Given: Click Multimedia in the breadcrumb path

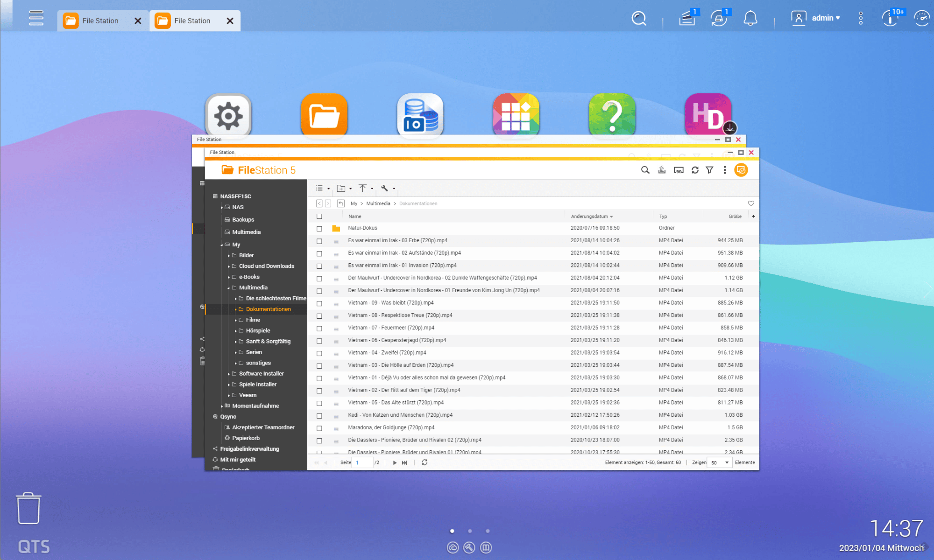Looking at the screenshot, I should (x=378, y=203).
